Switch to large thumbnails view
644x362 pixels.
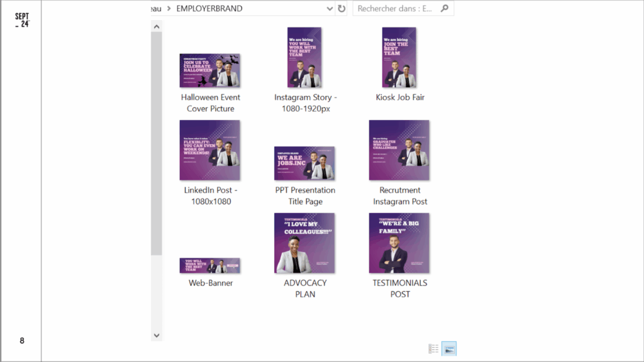(449, 348)
